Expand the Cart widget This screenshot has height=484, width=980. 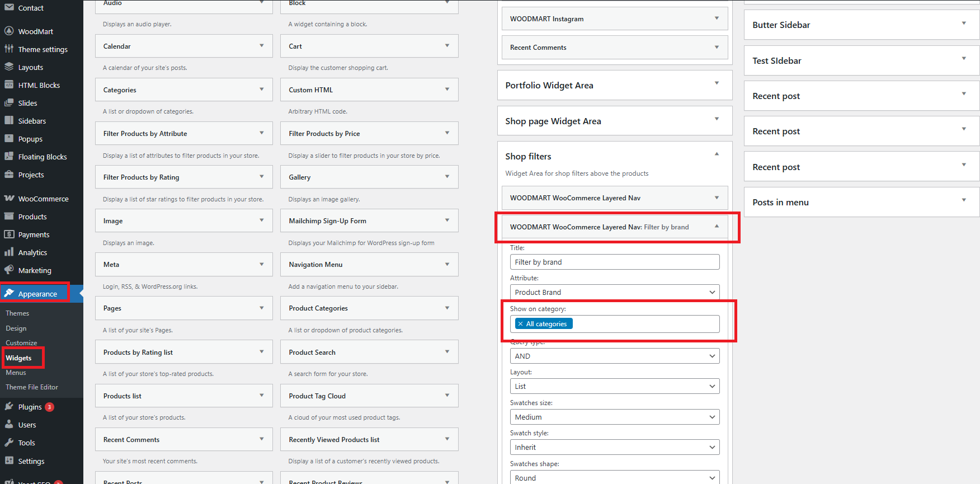coord(447,45)
